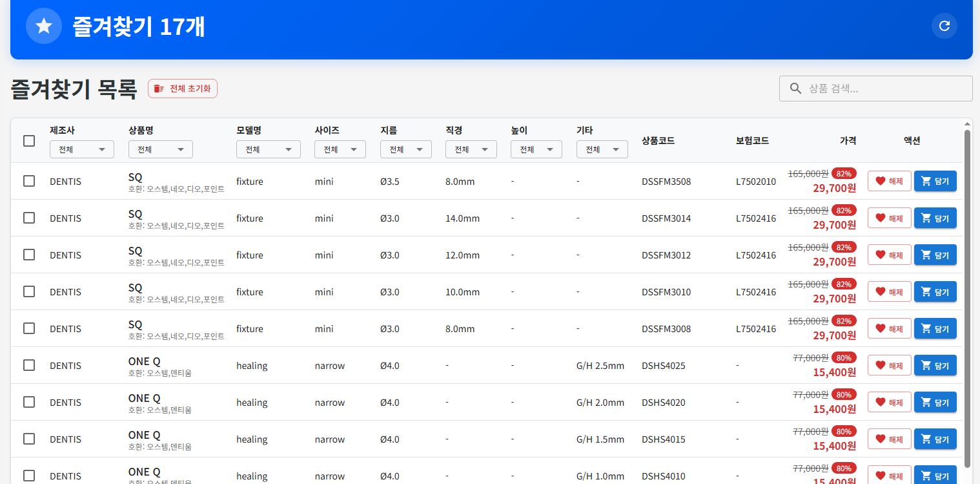980x484 pixels.
Task: Toggle the select-all checkbox in table header
Action: click(29, 140)
